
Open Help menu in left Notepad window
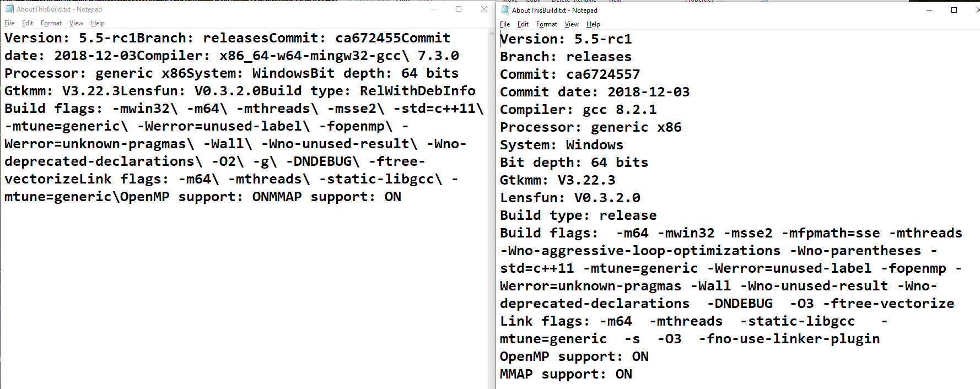click(98, 23)
